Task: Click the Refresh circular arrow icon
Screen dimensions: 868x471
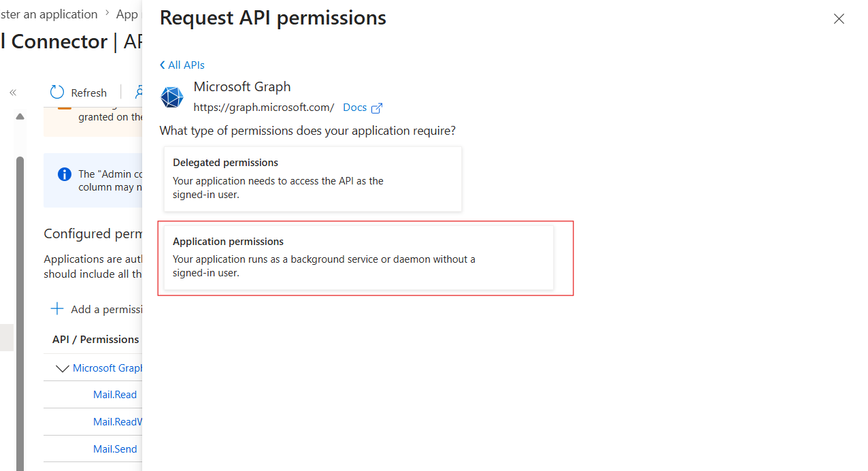Action: tap(57, 93)
